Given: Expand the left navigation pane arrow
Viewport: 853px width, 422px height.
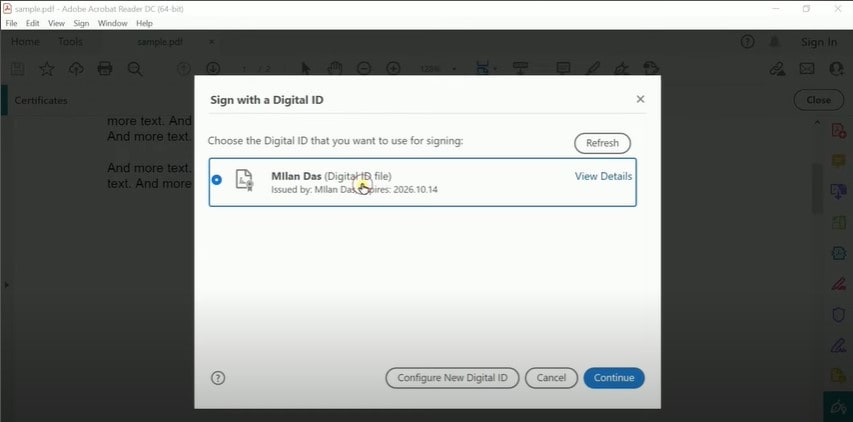Looking at the screenshot, I should 6,284.
